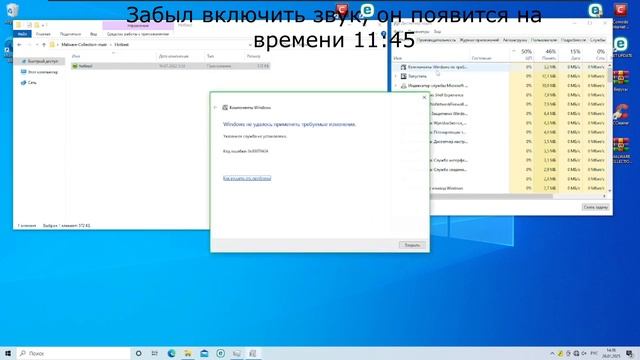Expand the second process row in Task Manager
This screenshot has width=640, height=360.
point(395,76)
